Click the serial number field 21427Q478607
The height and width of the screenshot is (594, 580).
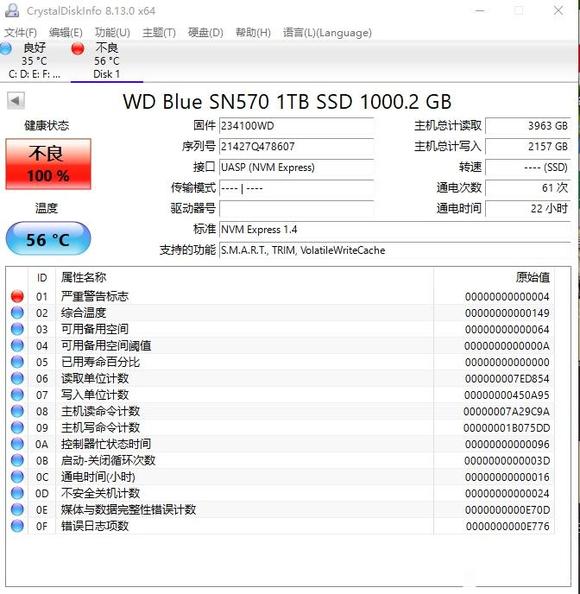pyautogui.click(x=297, y=147)
